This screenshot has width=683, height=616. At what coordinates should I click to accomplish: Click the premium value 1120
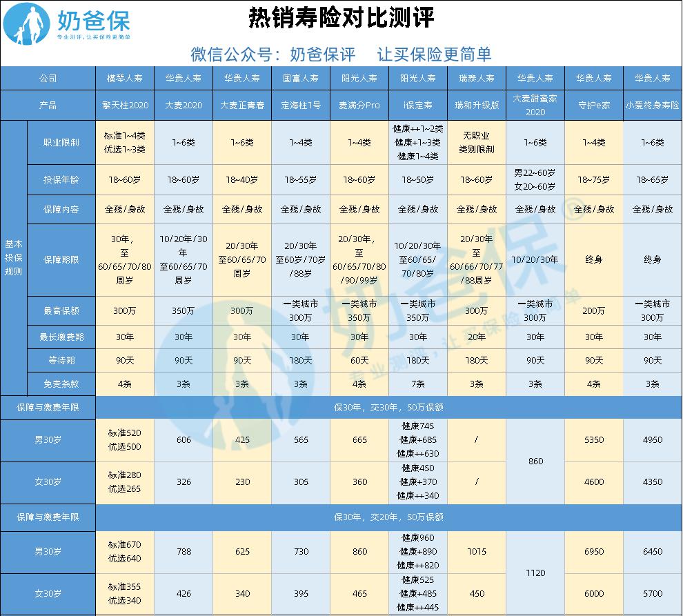[535, 573]
